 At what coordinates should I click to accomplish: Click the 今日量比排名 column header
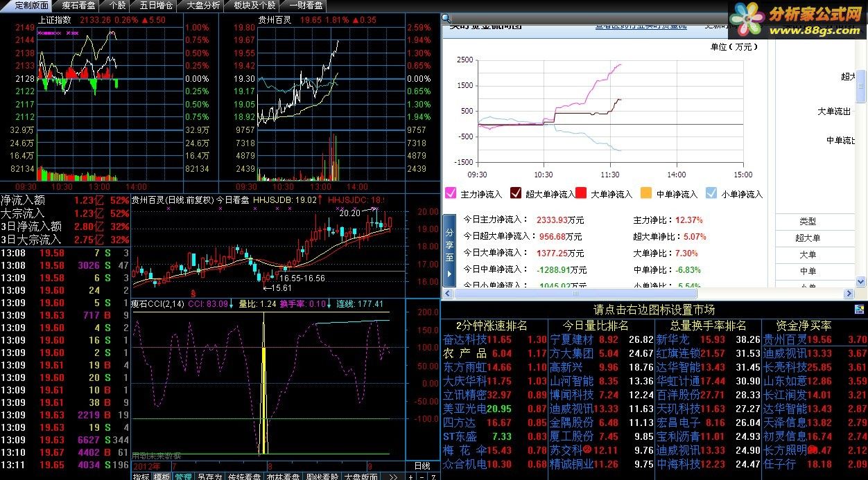pos(596,326)
